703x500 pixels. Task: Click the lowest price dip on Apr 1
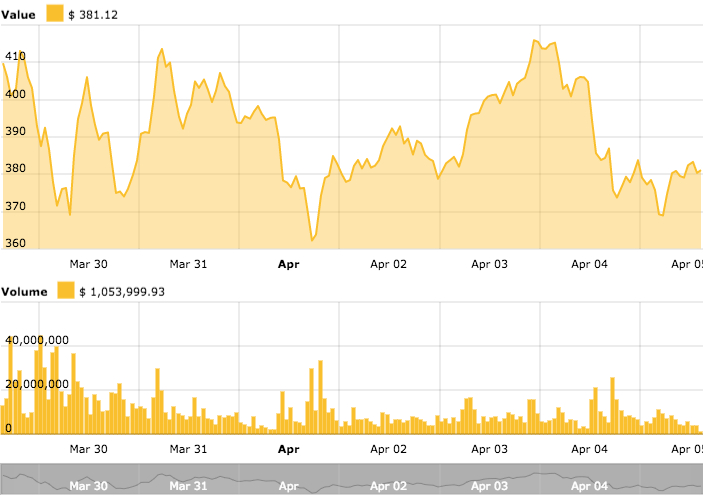(312, 241)
